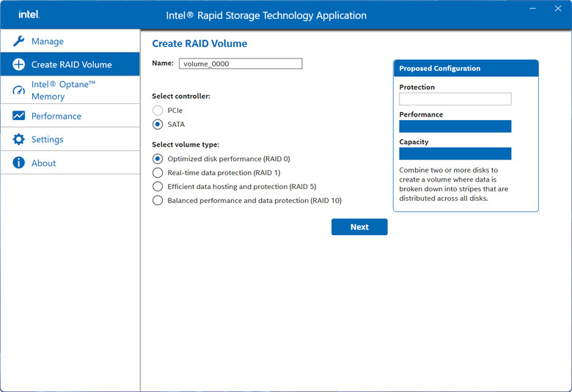The width and height of the screenshot is (572, 392).
Task: Click the 'Select controller:' label
Action: [x=181, y=96]
